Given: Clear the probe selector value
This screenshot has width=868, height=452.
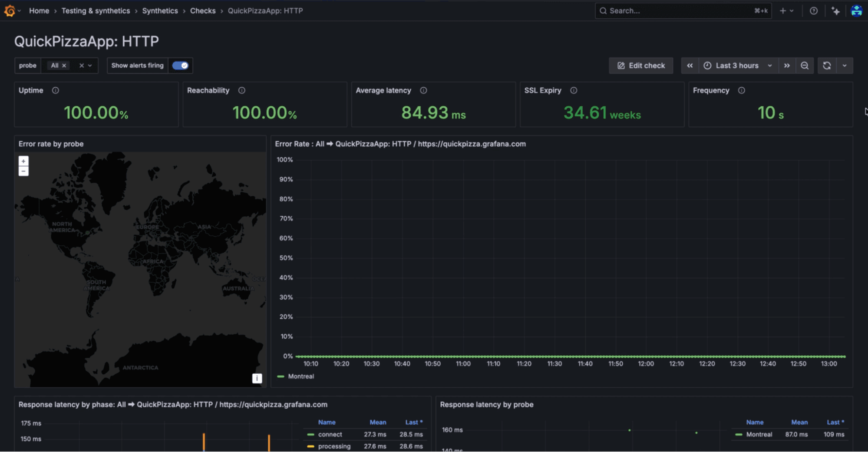Looking at the screenshot, I should 81,66.
